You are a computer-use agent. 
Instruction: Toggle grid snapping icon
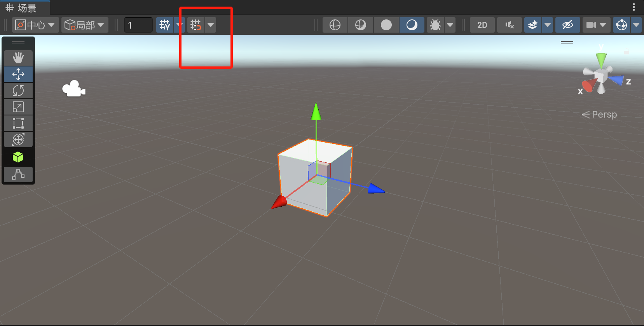click(x=196, y=25)
